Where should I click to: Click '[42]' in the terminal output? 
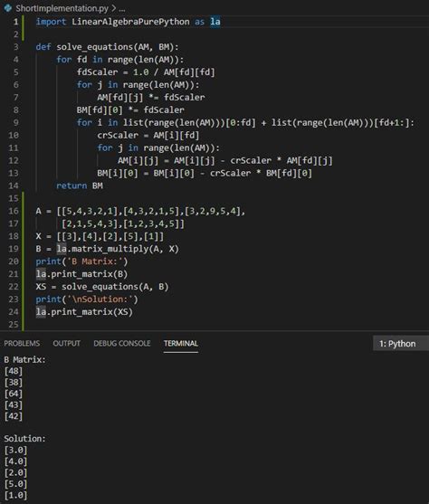(x=14, y=416)
